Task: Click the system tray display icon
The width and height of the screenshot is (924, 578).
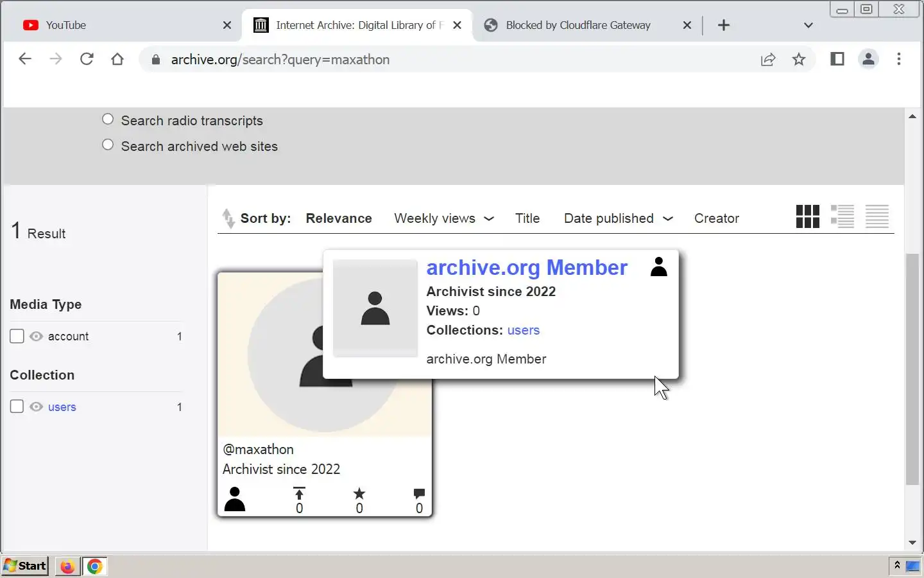Action: click(x=912, y=566)
